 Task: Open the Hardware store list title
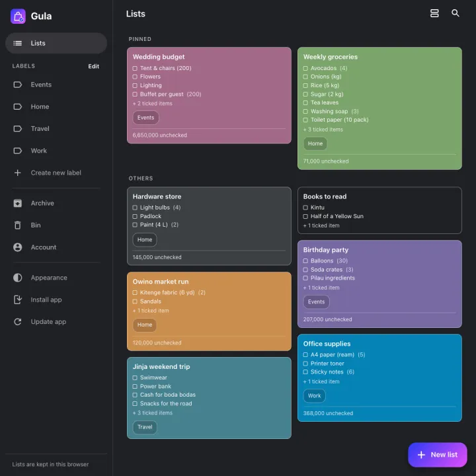point(157,196)
